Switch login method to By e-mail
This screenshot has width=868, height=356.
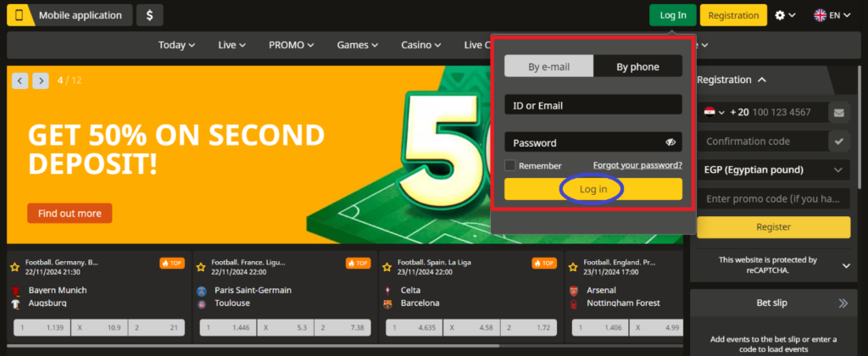coord(548,66)
